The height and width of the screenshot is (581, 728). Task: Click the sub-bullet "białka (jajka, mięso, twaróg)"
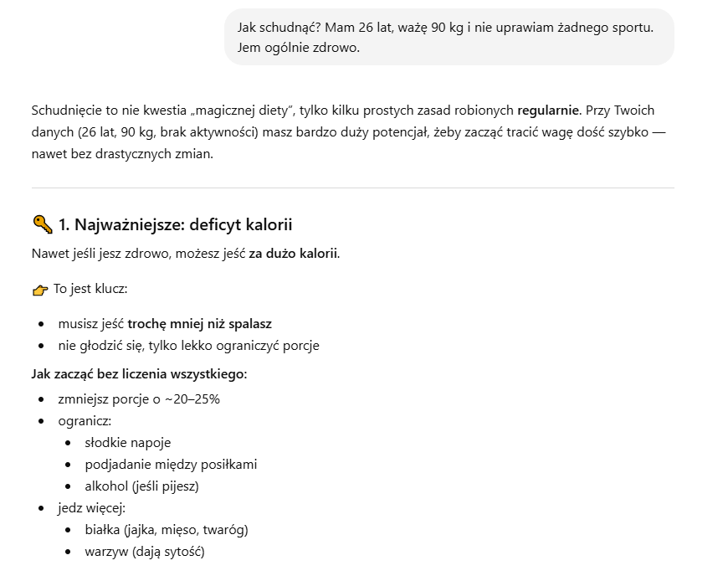coord(167,530)
